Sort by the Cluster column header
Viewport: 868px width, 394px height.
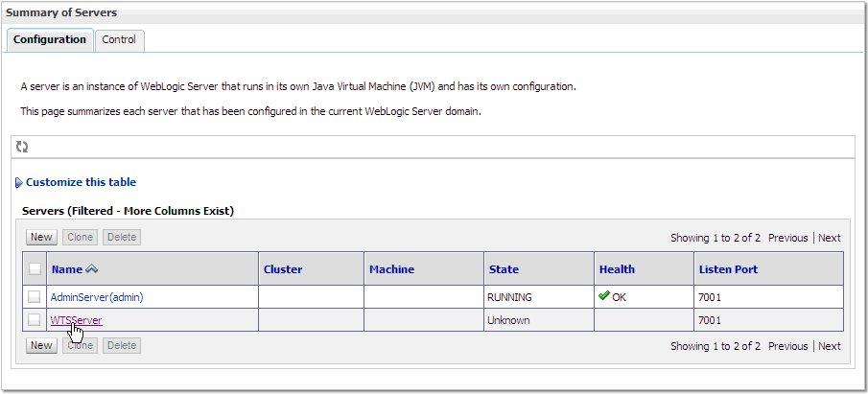(283, 269)
